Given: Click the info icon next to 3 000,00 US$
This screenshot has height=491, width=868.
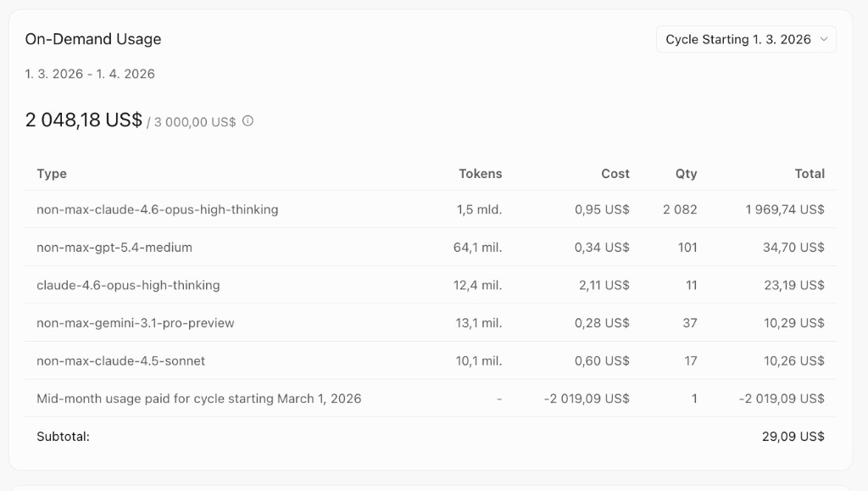Looking at the screenshot, I should (x=248, y=120).
